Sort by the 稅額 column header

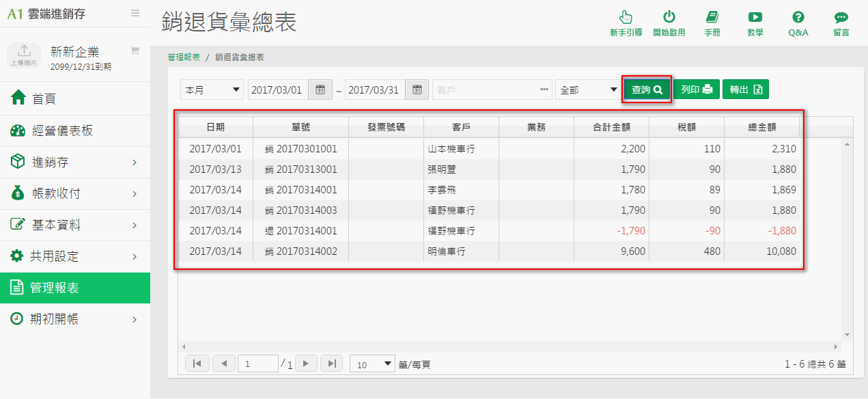686,127
